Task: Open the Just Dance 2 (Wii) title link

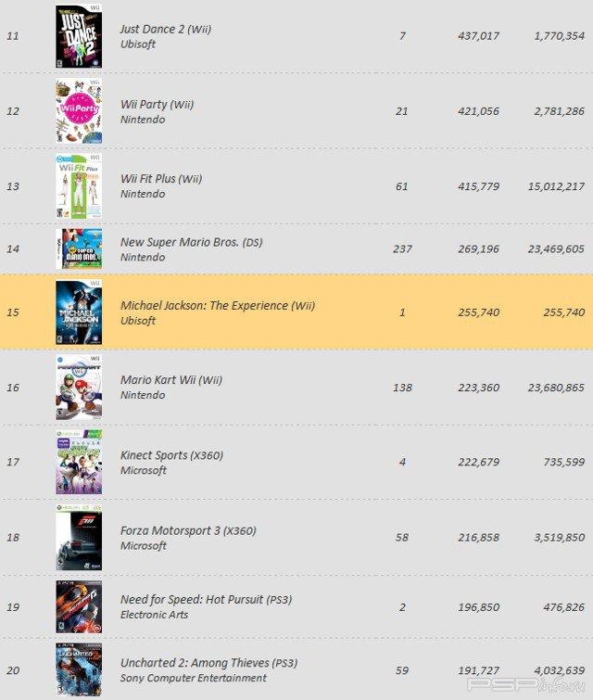Action: pos(166,29)
